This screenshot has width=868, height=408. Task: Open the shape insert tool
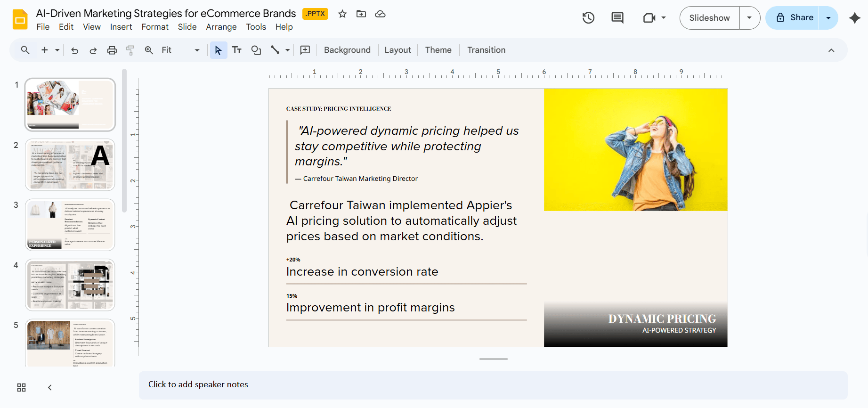(x=256, y=50)
